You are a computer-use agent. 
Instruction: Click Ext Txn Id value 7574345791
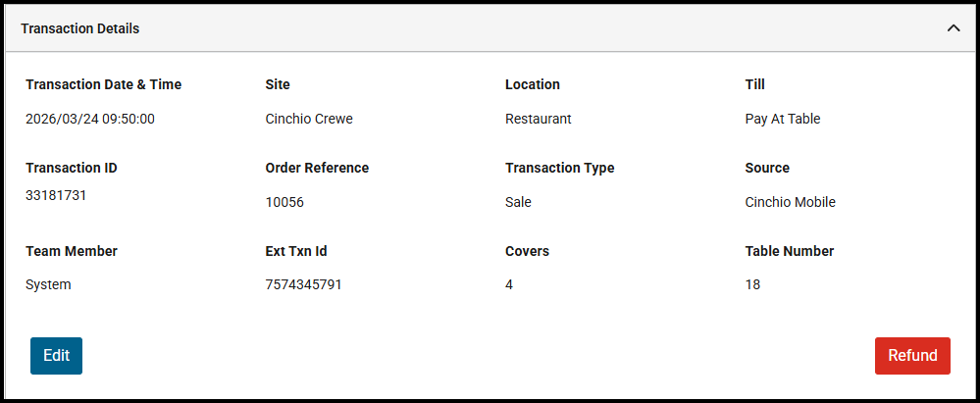coord(303,284)
